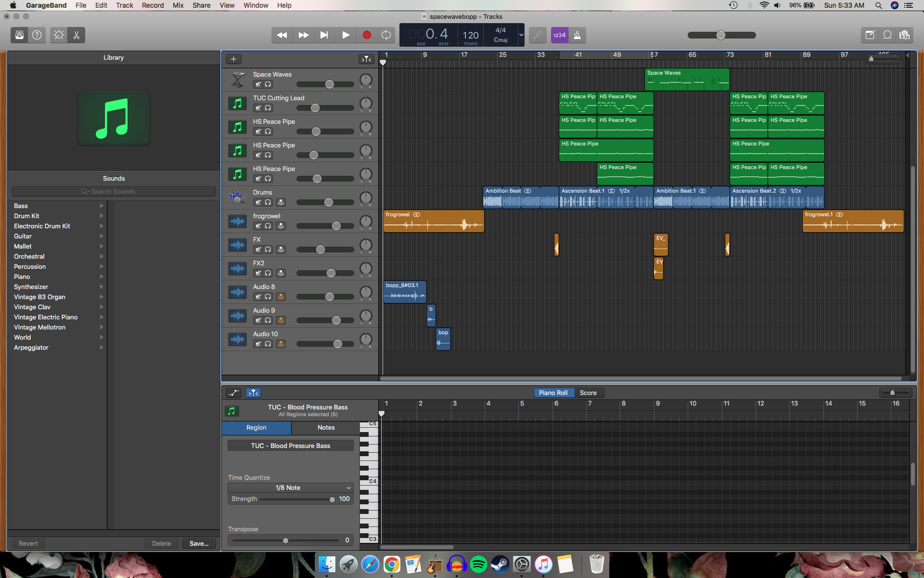Open Spotify from the Dock
The image size is (924, 578).
478,565
